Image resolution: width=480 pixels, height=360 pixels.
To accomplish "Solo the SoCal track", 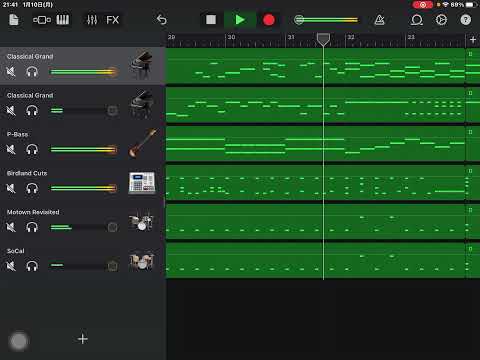I will [32, 266].
